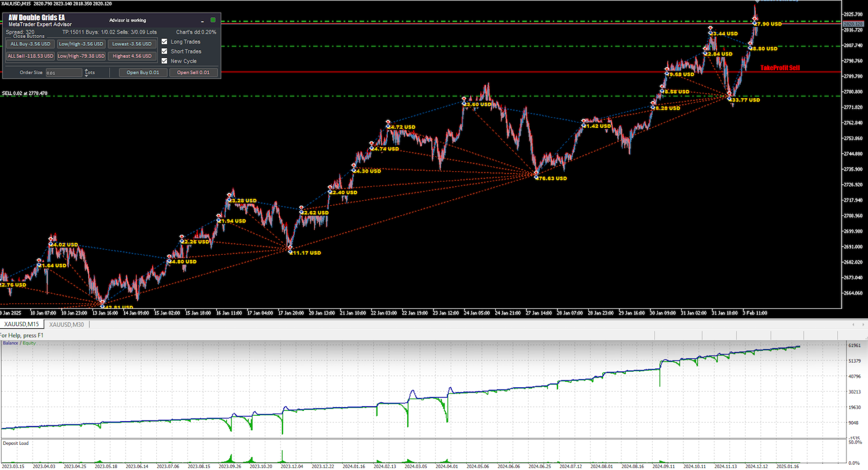Screen dimensions: 868x470
Task: Click the current price tag on price axis
Action: click(x=853, y=24)
